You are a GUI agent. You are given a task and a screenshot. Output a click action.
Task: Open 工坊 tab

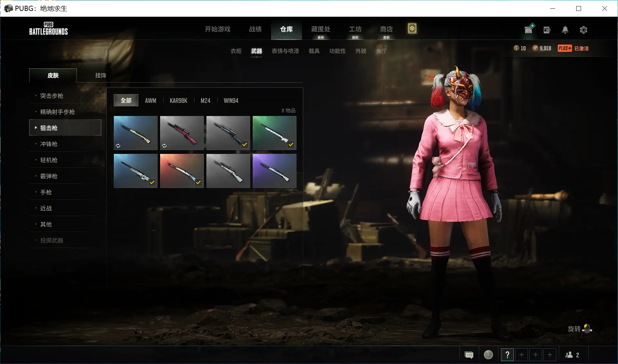(355, 29)
